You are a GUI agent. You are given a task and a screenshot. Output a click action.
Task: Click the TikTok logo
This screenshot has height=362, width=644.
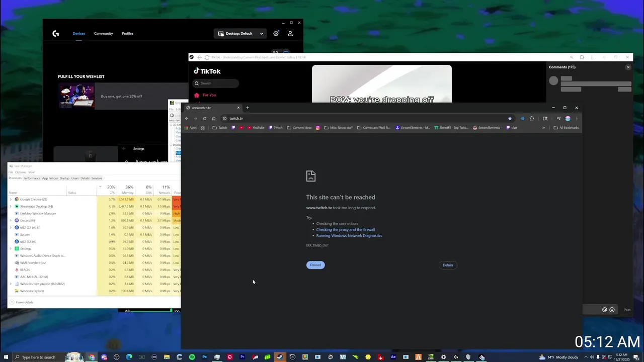pos(207,71)
